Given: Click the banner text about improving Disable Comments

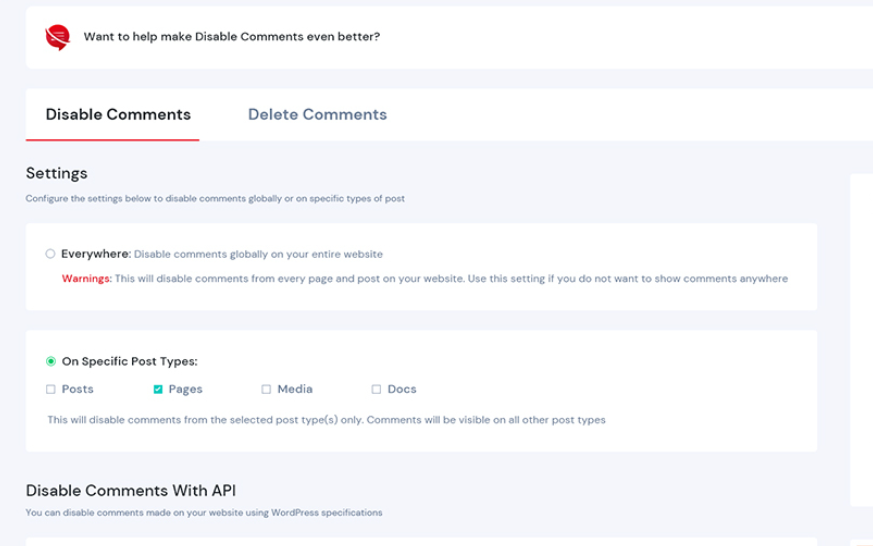Looking at the screenshot, I should point(231,37).
